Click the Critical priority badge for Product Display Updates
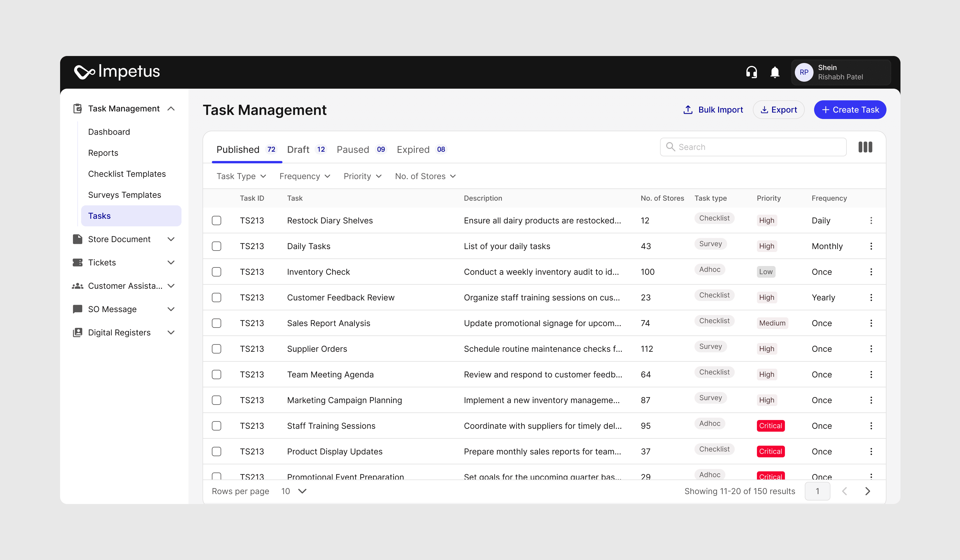This screenshot has width=960, height=560. (x=770, y=452)
